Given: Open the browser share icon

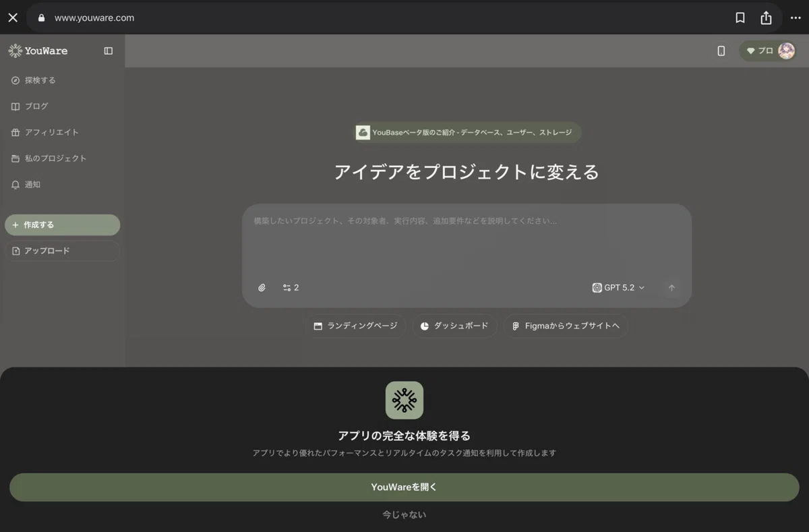Looking at the screenshot, I should click(766, 18).
